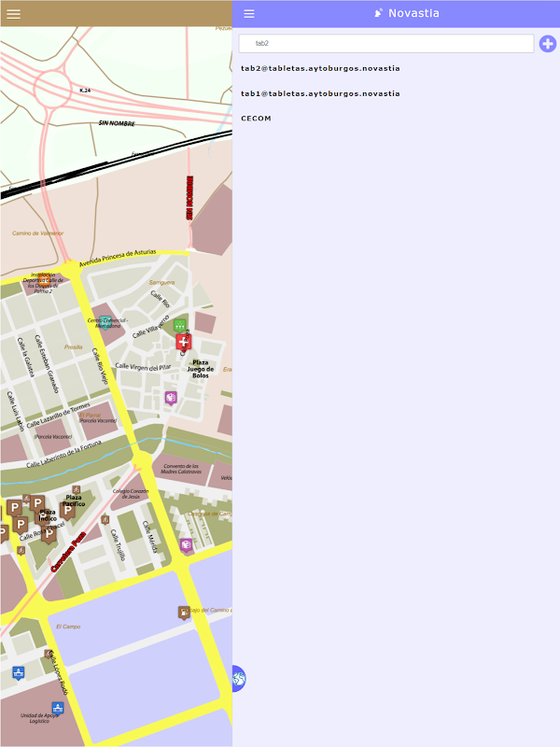Click the Carretera Poza road label

[68, 552]
